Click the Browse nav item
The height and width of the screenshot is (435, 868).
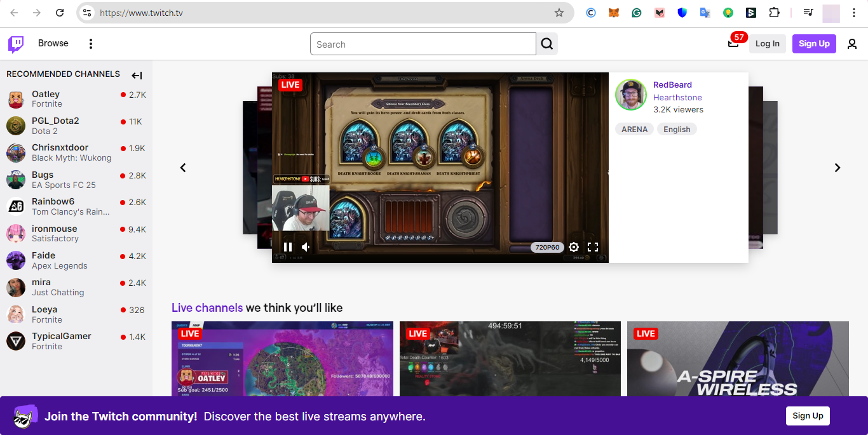click(53, 43)
